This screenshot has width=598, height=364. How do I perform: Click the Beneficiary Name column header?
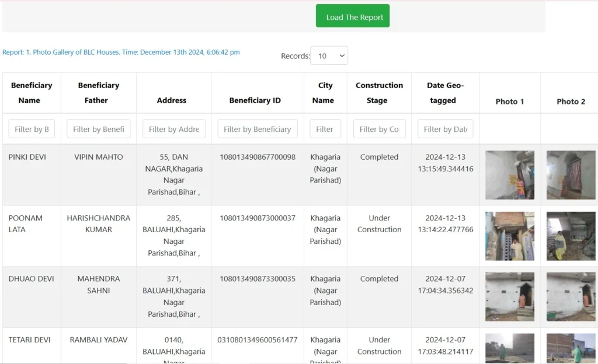(x=32, y=93)
